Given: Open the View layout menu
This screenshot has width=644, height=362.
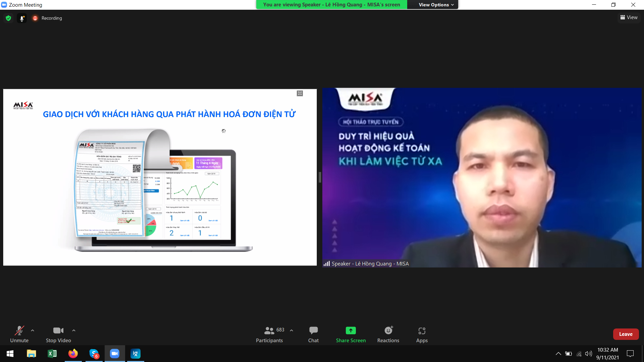Looking at the screenshot, I should pyautogui.click(x=629, y=17).
